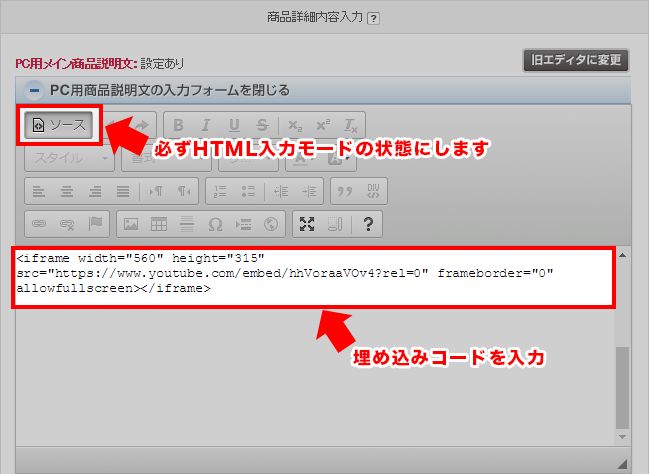Viewport: 649px width, 474px height.
Task: Insert page break icon
Action: click(243, 224)
